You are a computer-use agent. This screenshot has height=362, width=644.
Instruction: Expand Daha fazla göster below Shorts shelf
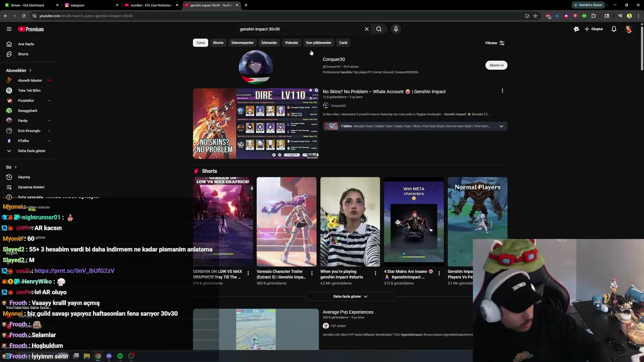tap(350, 297)
